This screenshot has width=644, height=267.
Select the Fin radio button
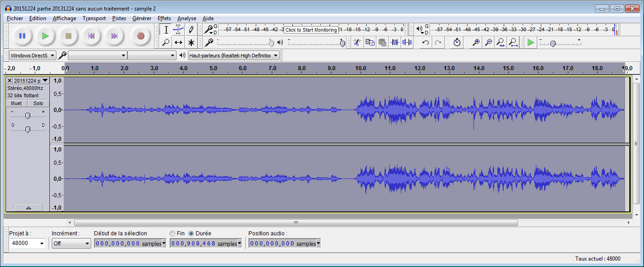tap(172, 234)
